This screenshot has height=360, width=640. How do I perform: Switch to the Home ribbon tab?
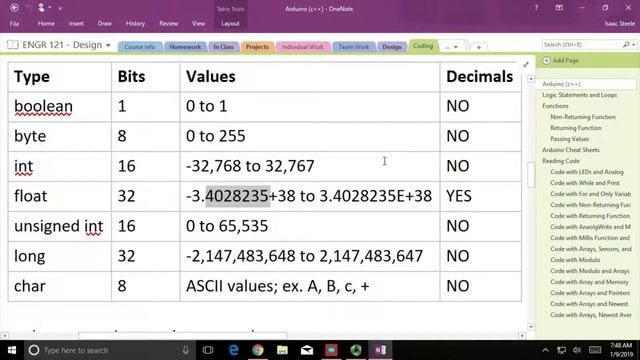46,24
